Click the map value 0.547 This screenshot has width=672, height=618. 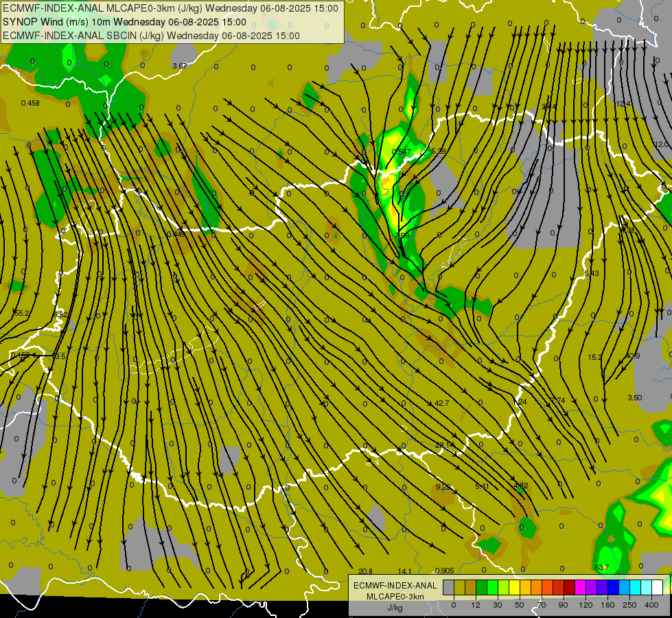[401, 152]
